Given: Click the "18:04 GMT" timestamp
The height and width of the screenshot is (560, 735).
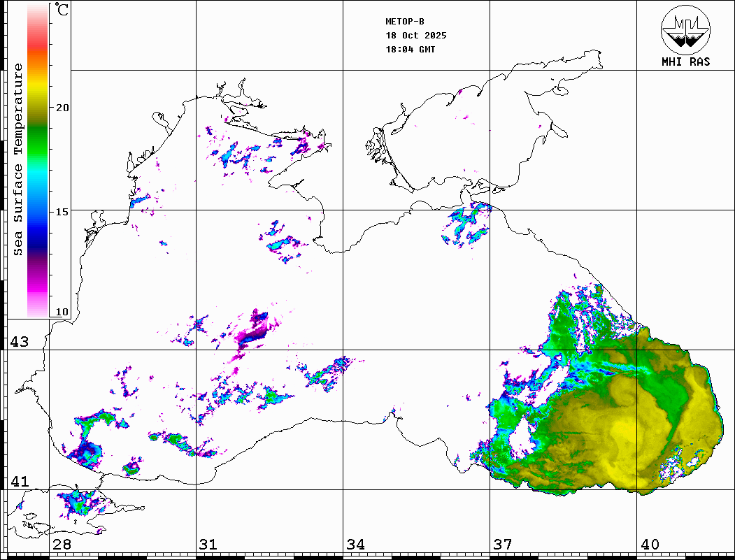Looking at the screenshot, I should 410,50.
